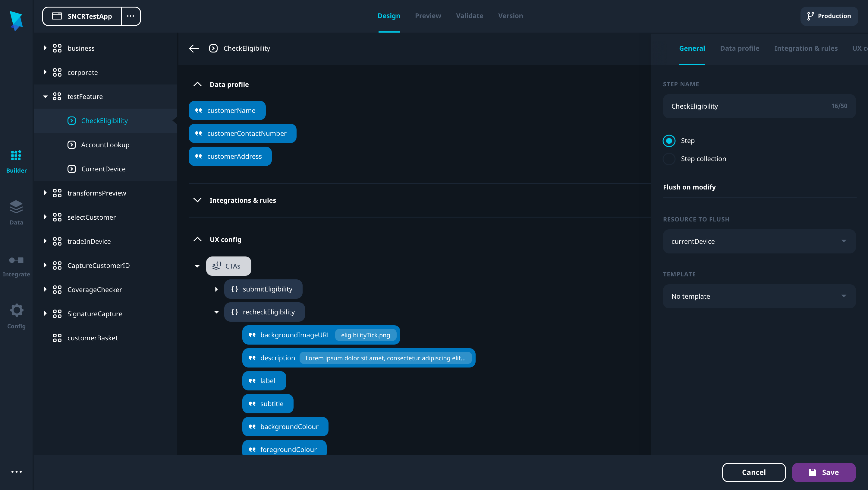This screenshot has height=490, width=868.
Task: Open the Integrate sidebar icon
Action: 16,260
